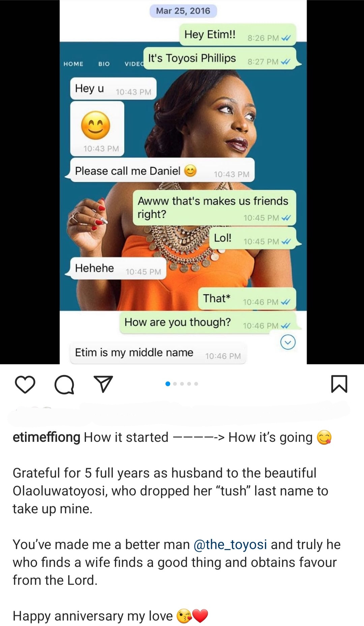Open the etimeffiong profile username
Viewport: 364px width, 626px height.
click(47, 437)
